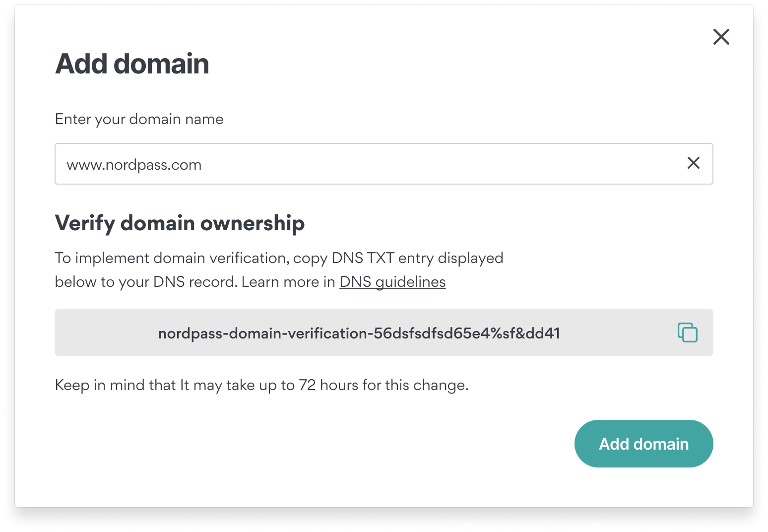This screenshot has width=768, height=532.
Task: Click empty space left of verification code
Action: pos(106,332)
